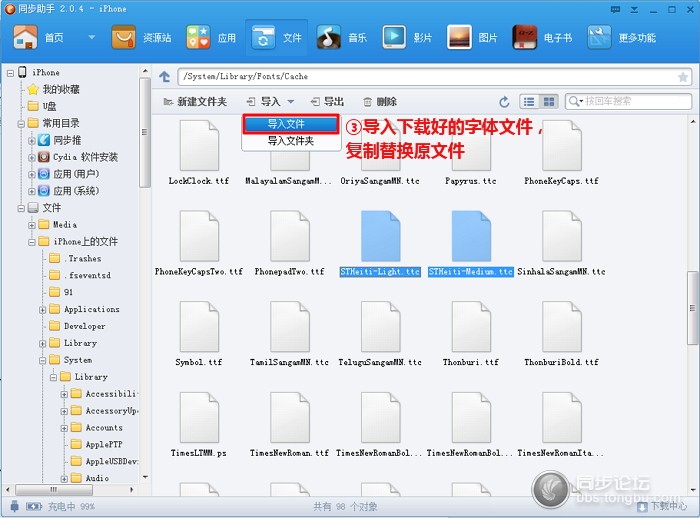Expand the Cydia 软件安装 node
This screenshot has height=518, width=700.
click(x=32, y=158)
